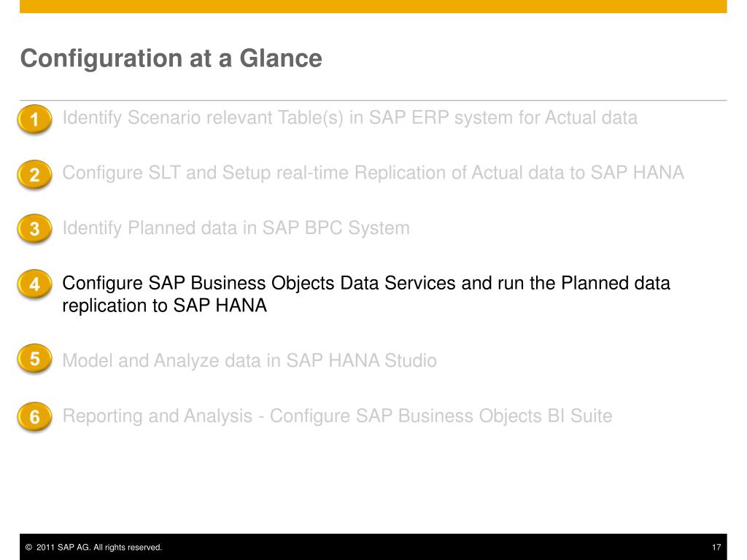The height and width of the screenshot is (560, 747).
Task: Click the copyright symbol in footer
Action: point(28,547)
